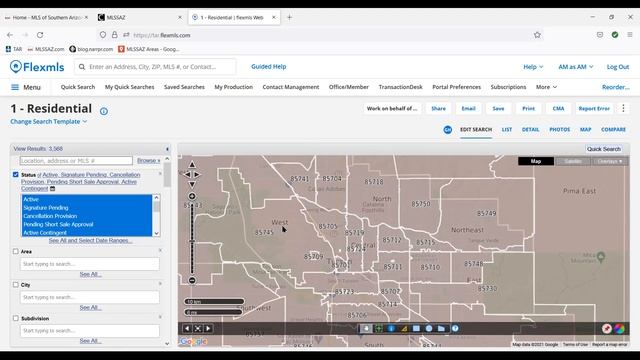Open the Menu hamburger icon
This screenshot has height=360, width=640.
[x=15, y=87]
